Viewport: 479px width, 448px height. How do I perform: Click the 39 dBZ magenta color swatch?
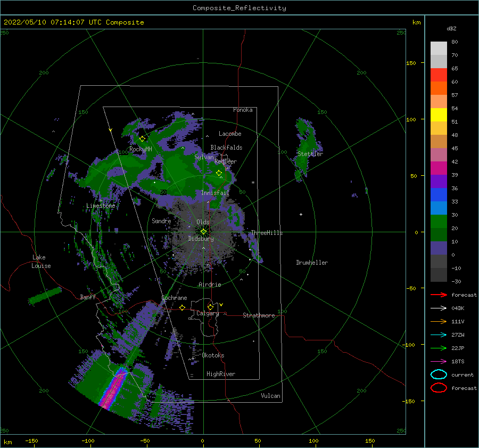point(439,168)
